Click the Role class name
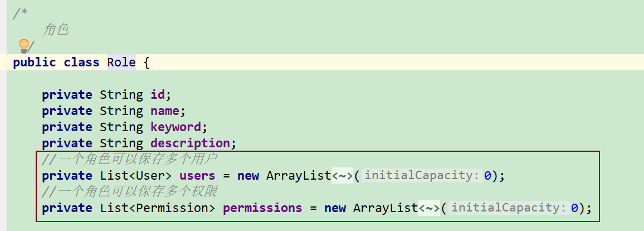Image resolution: width=644 pixels, height=231 pixels. [121, 62]
